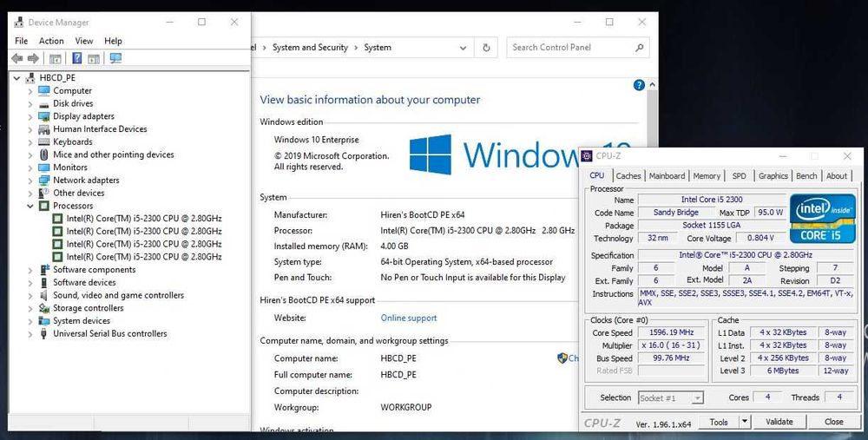Image resolution: width=868 pixels, height=440 pixels.
Task: Open the View menu in Device Manager
Action: pos(84,41)
